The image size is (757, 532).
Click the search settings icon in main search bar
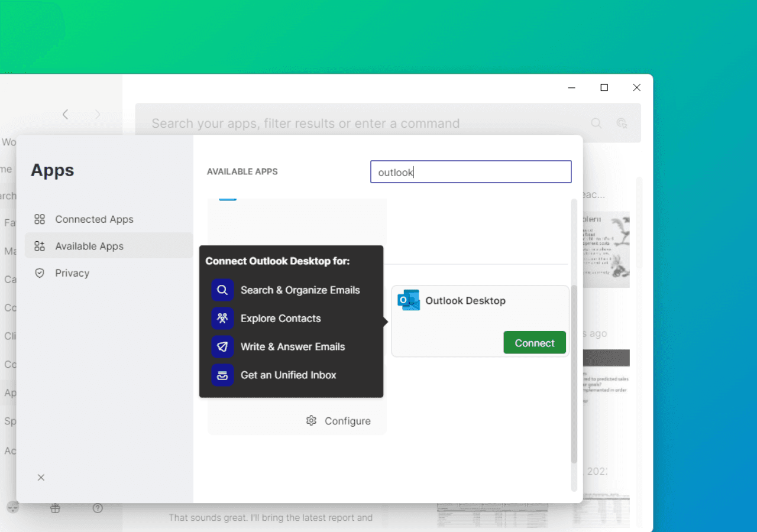(622, 123)
